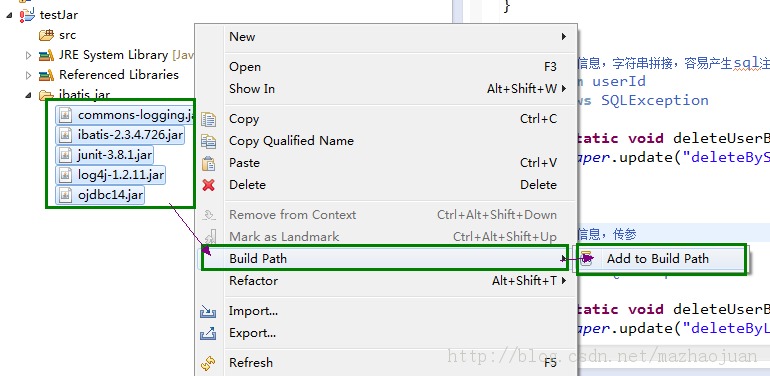This screenshot has height=376, width=770.
Task: Click the Refresh arrows icon
Action: 208,363
